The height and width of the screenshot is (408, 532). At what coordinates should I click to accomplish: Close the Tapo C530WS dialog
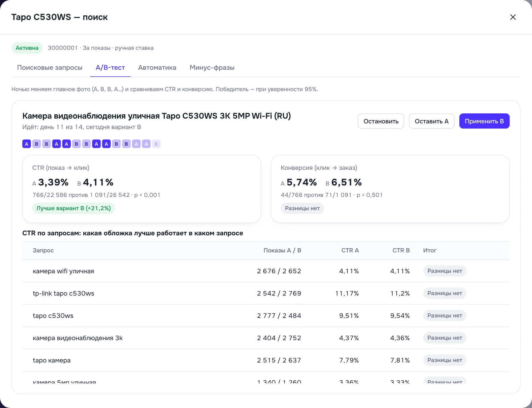(513, 17)
